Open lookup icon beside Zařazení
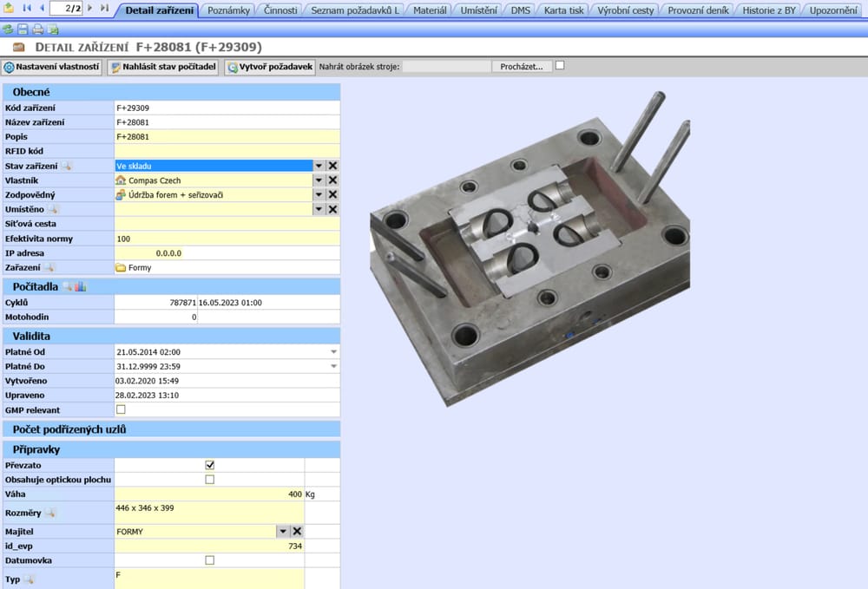Screen dimensions: 868x589 click(x=49, y=268)
